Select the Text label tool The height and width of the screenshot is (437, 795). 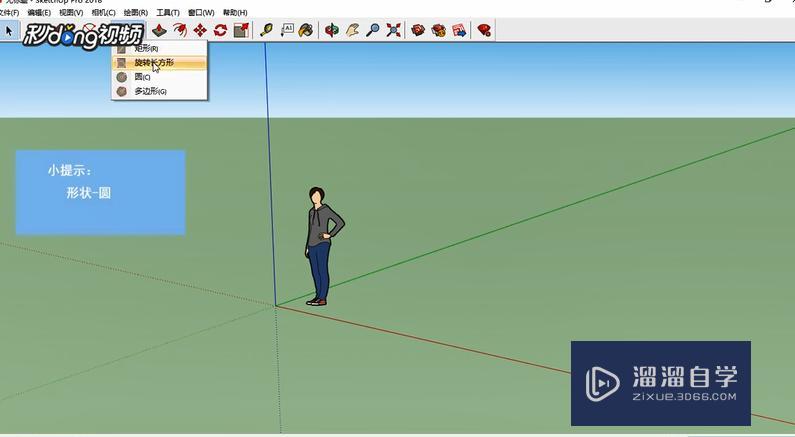(x=287, y=30)
